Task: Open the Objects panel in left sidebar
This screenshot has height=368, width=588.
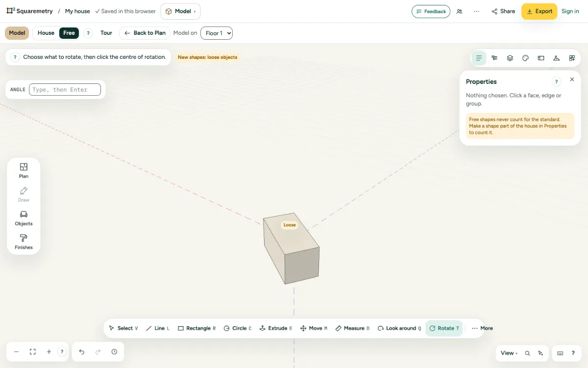Action: click(24, 218)
